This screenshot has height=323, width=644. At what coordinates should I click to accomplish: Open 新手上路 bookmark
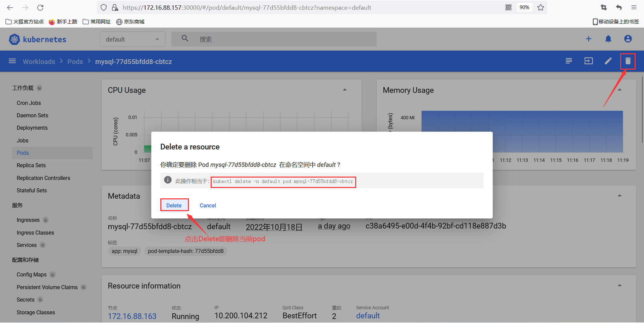coord(63,21)
